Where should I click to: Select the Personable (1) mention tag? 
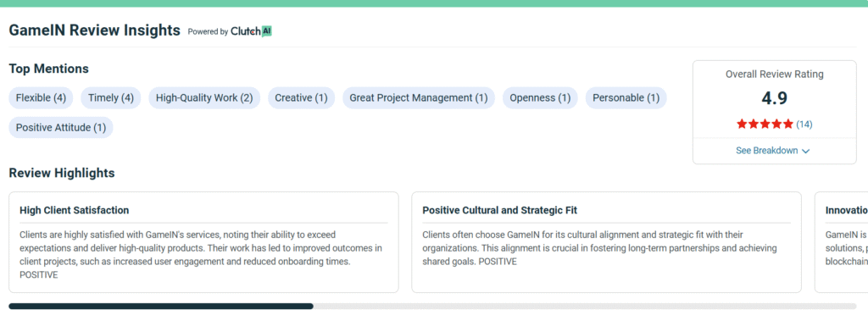(626, 98)
